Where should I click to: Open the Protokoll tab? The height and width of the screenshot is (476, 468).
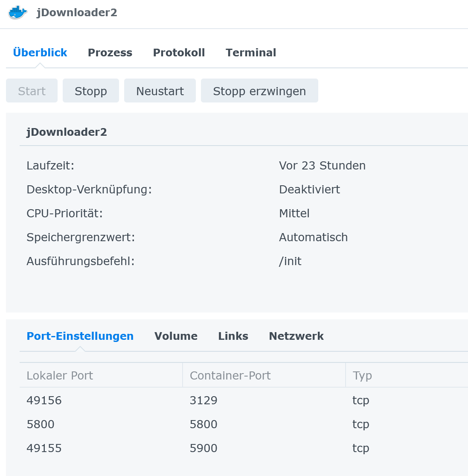click(179, 53)
